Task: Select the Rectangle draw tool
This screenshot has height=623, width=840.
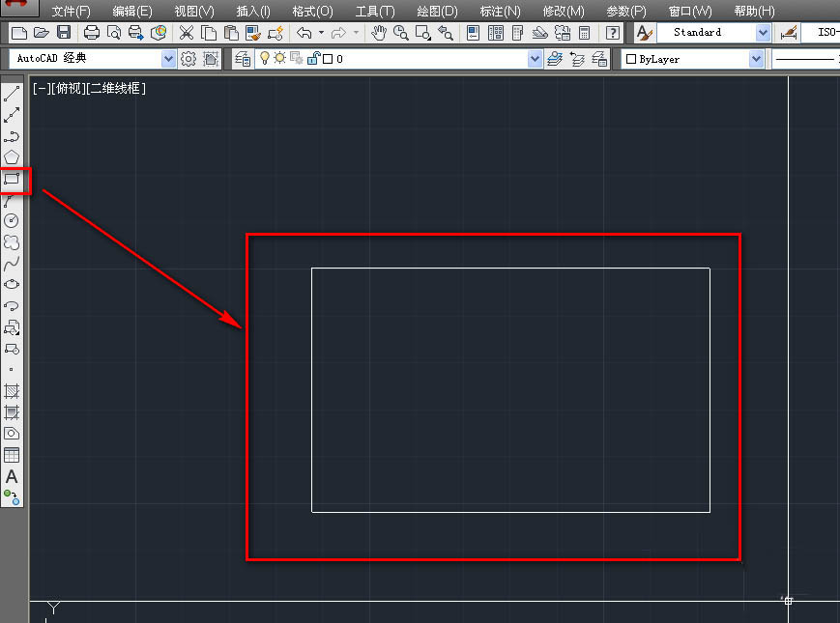Action: [12, 179]
